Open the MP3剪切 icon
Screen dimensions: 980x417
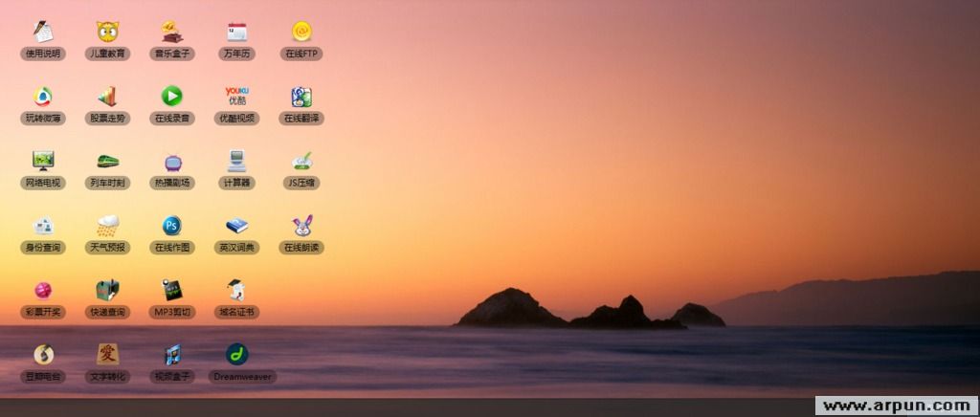[172, 290]
